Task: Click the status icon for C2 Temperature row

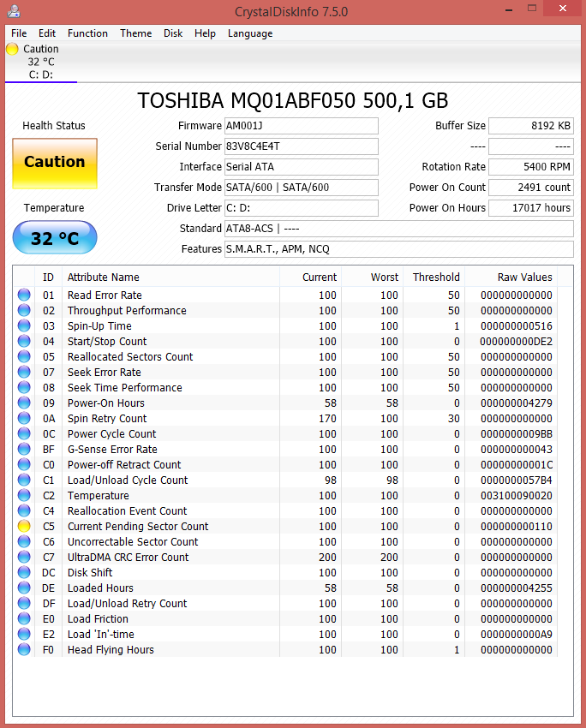Action: 24,495
